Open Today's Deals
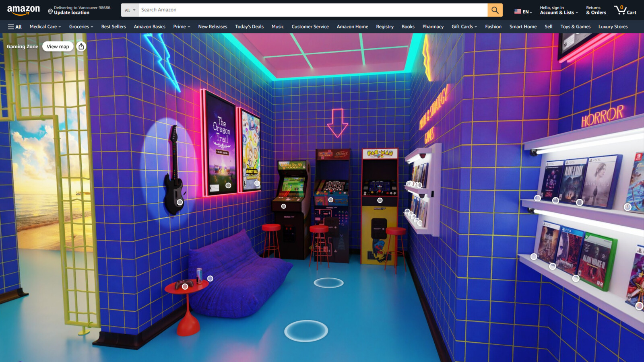Viewport: 644px width, 362px height. pos(249,27)
